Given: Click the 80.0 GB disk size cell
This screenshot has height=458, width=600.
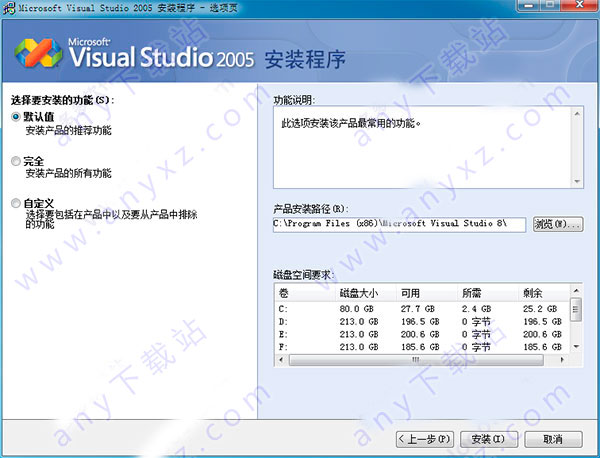Looking at the screenshot, I should [356, 309].
